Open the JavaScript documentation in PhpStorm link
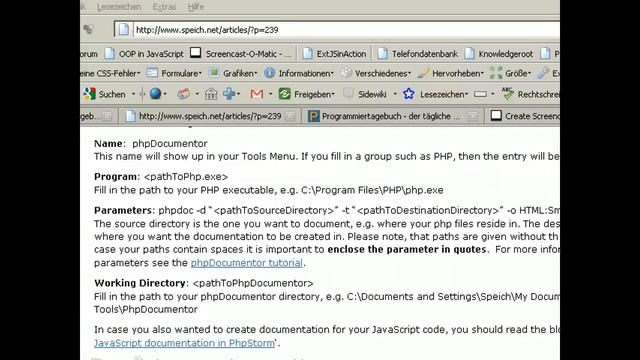Image resolution: width=640 pixels, height=360 pixels. click(x=184, y=343)
